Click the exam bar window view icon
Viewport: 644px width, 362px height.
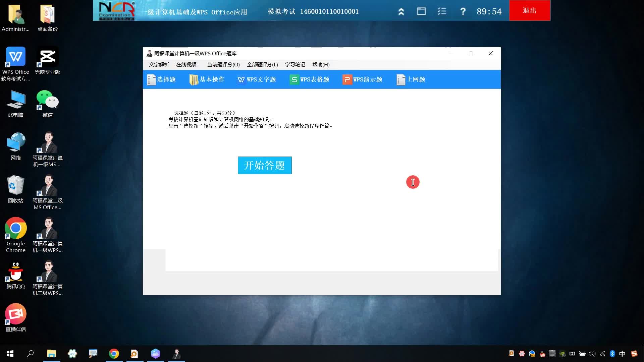[421, 11]
